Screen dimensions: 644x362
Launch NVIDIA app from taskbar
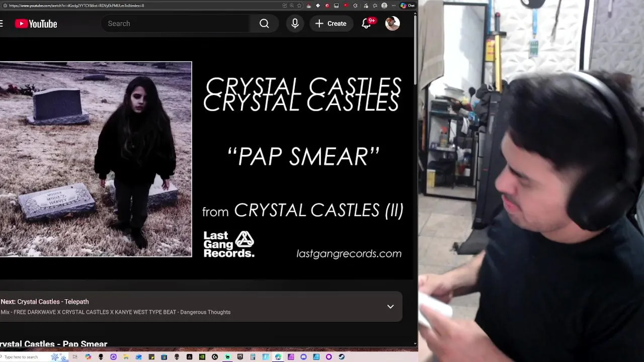click(x=202, y=357)
